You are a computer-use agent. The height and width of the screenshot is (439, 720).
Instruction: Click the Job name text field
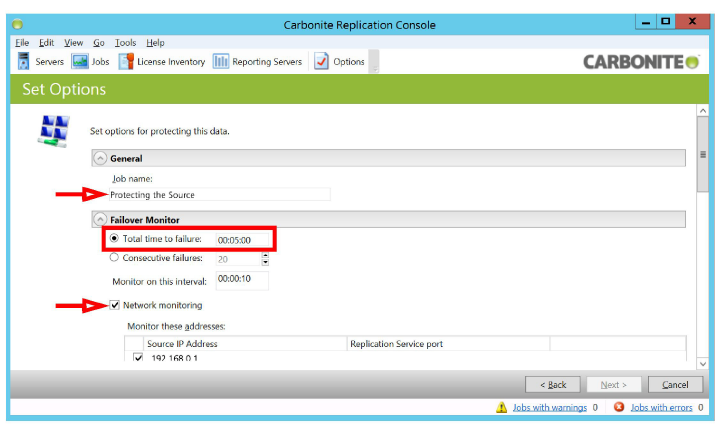(x=219, y=195)
